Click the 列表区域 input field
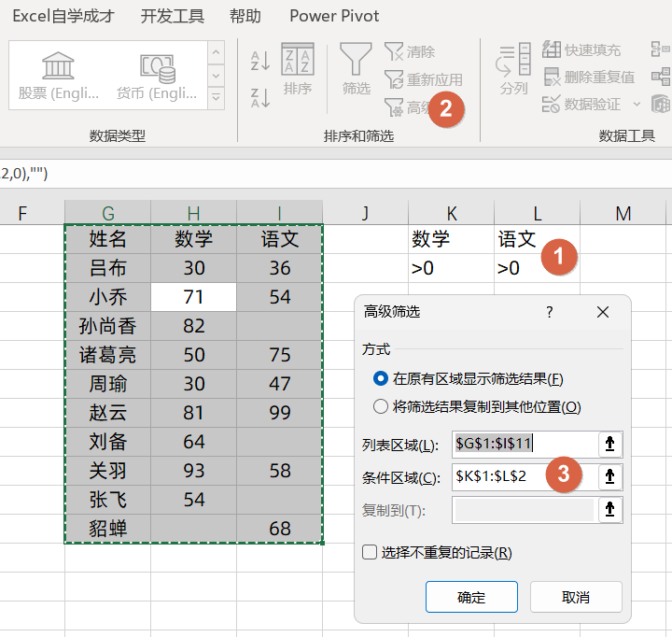 (525, 444)
